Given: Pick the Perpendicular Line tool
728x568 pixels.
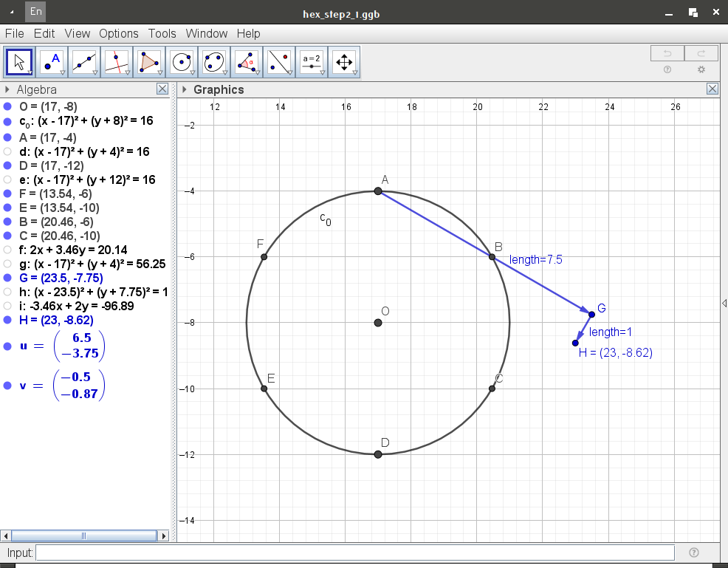Looking at the screenshot, I should point(117,62).
